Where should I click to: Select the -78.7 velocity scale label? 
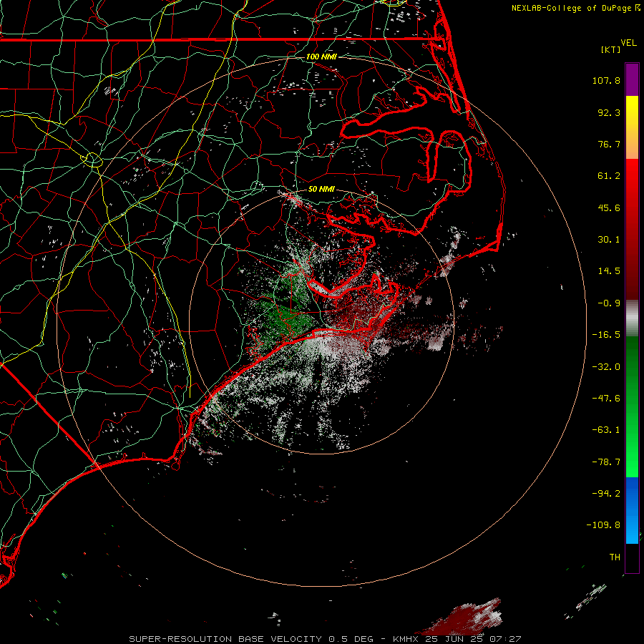tap(606, 462)
